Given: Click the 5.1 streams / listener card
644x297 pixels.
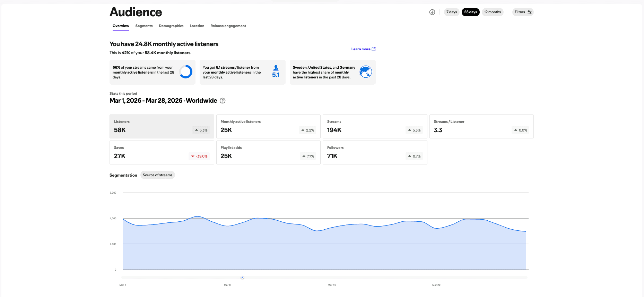Looking at the screenshot, I should [243, 72].
